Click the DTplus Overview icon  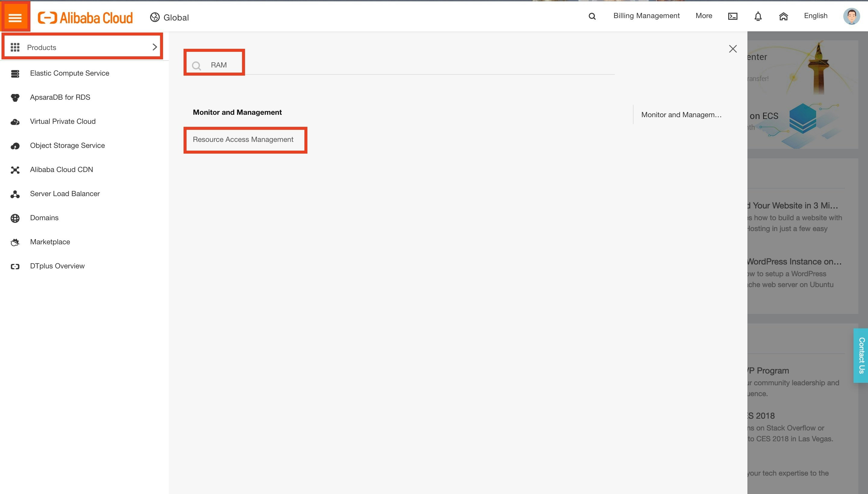(15, 266)
